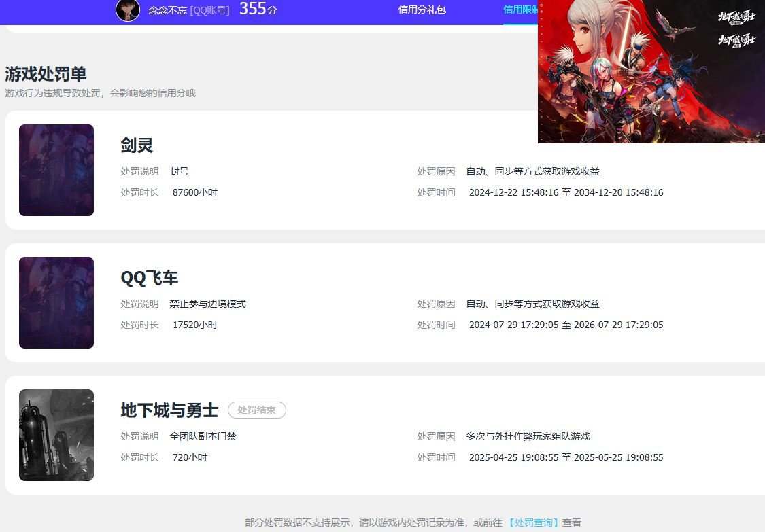Viewport: 765px width, 532px height.
Task: Click the 禁止参与边境模式 penalty description
Action: pos(208,304)
